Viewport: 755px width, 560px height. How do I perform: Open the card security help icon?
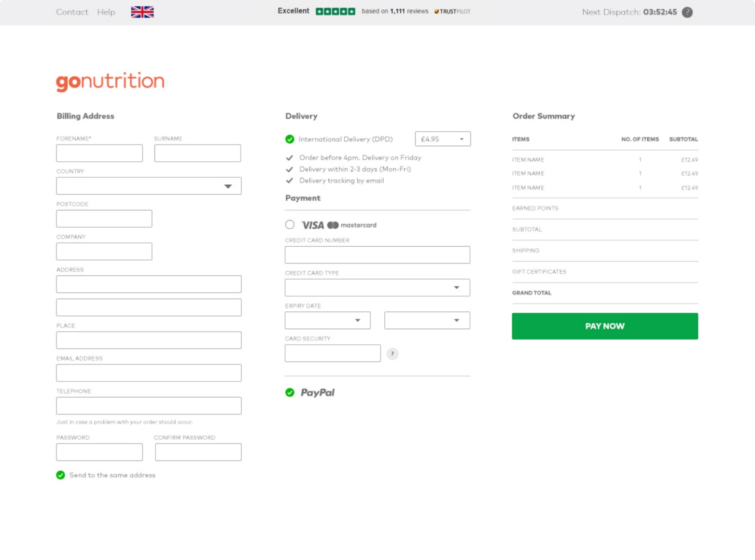392,354
